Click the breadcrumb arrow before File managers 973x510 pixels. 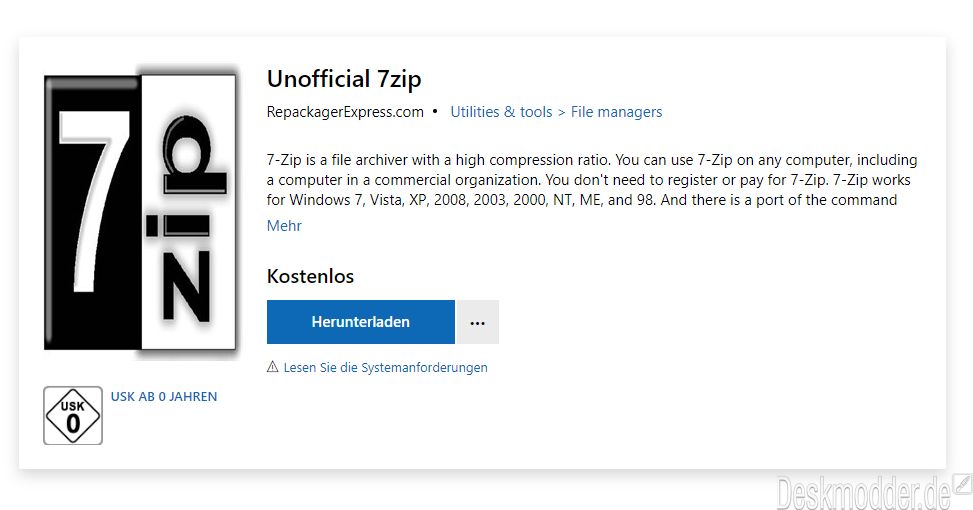[561, 112]
